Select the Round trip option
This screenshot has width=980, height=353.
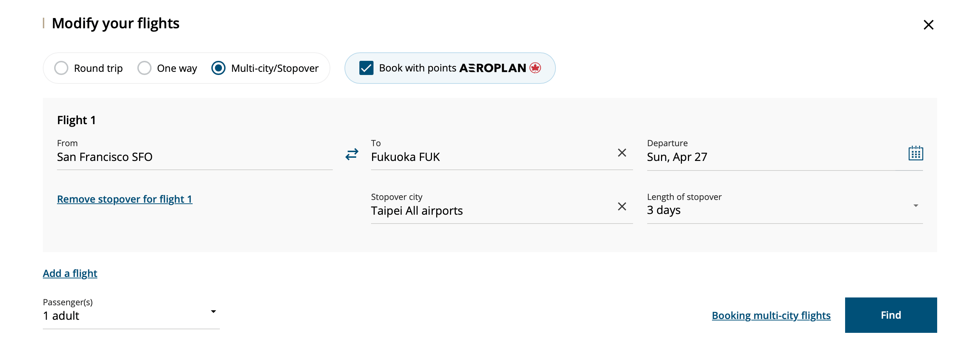(x=61, y=68)
